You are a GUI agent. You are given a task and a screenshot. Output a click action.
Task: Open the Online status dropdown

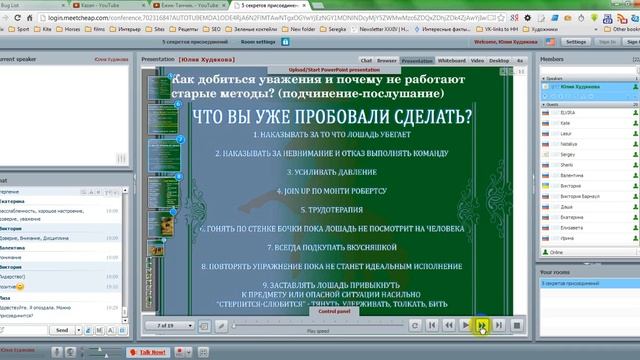[x=590, y=252]
